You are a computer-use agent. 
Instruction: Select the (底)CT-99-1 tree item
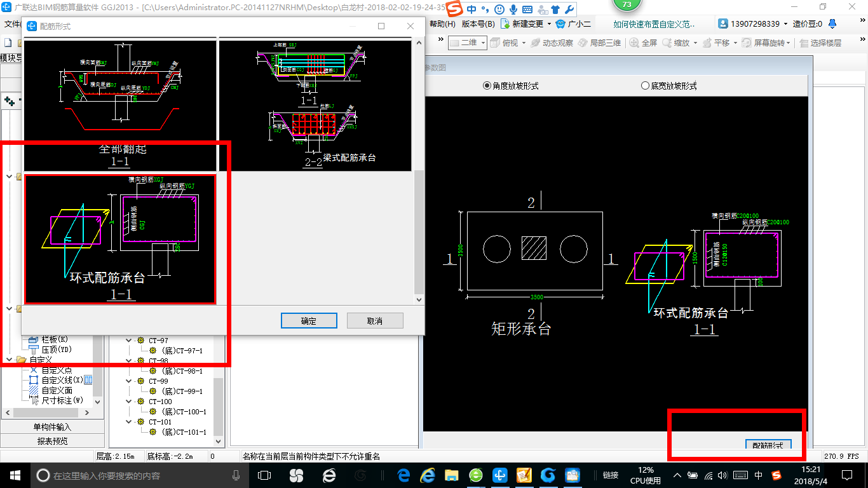tap(182, 391)
